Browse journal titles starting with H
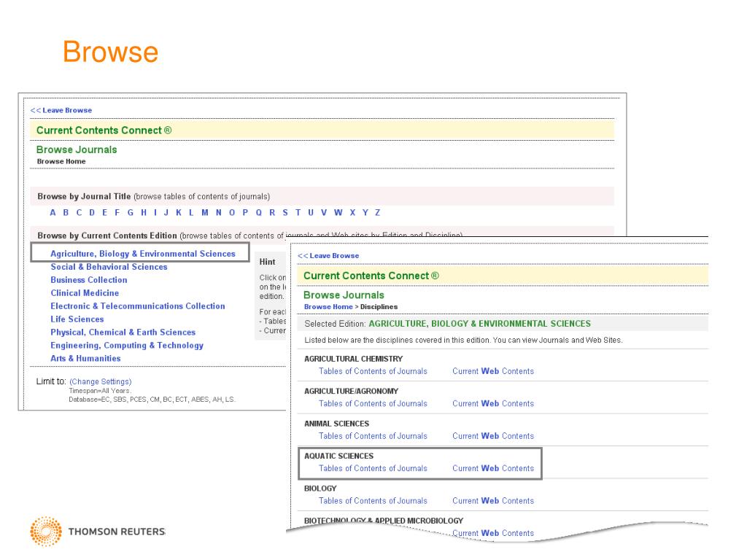This screenshot has width=747, height=560. (x=144, y=212)
